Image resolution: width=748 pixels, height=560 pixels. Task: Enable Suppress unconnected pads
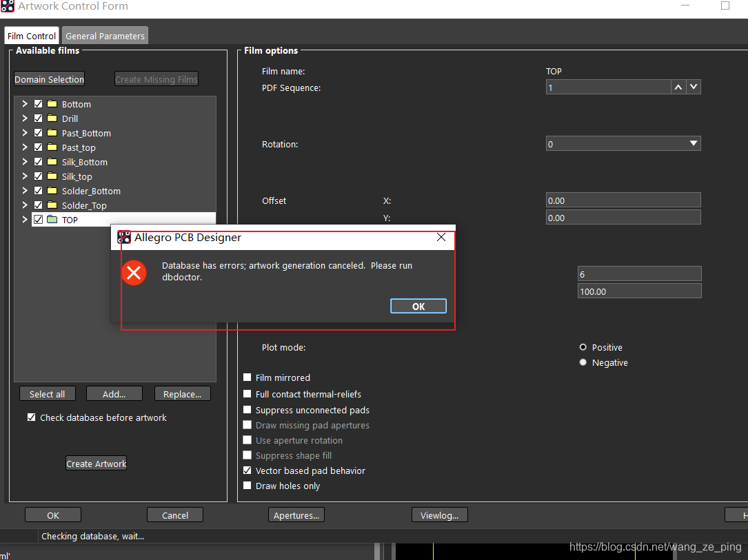click(247, 409)
